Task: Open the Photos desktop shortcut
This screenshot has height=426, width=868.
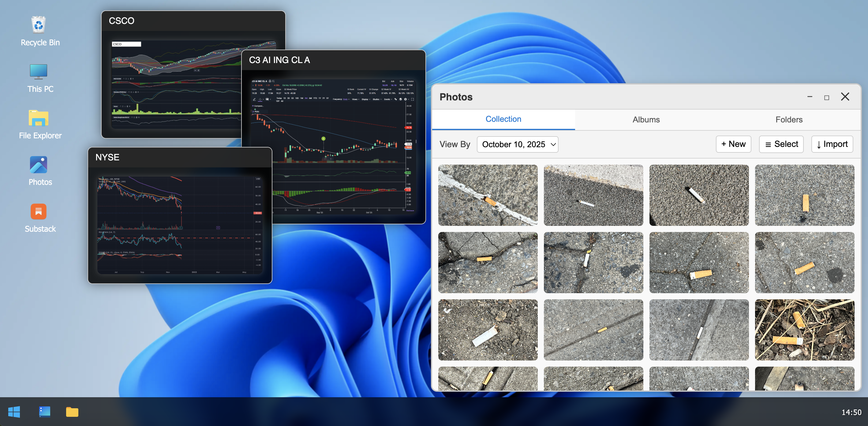Action: coord(40,170)
